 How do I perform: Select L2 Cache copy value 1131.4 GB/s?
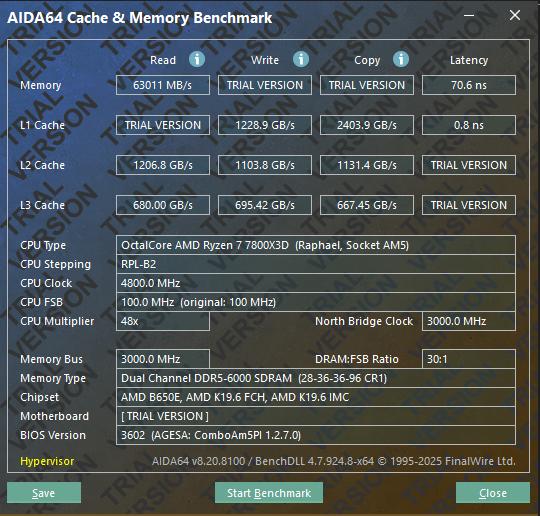[367, 165]
